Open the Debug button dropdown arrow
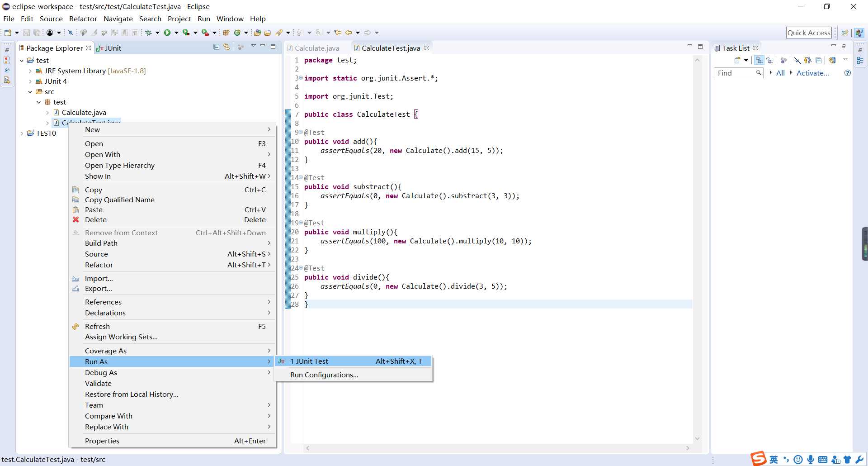Viewport: 868px width, 466px height. 157,33
